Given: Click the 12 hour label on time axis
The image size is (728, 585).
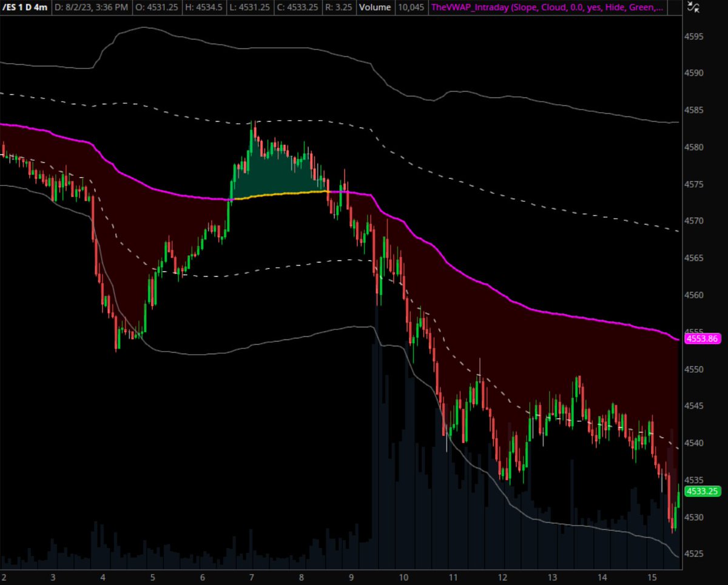Looking at the screenshot, I should [502, 578].
